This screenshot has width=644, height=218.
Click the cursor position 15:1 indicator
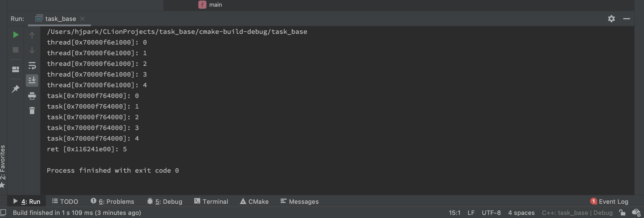[x=454, y=213]
